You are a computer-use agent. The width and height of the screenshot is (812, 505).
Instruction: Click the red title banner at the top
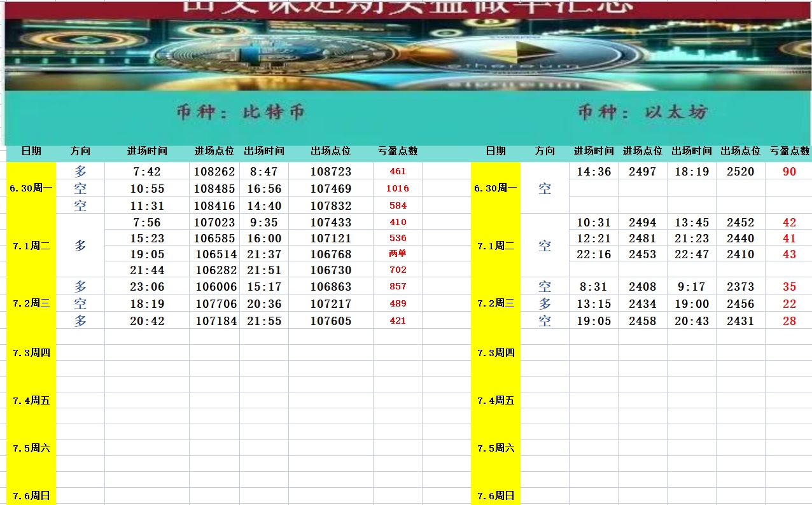406,8
